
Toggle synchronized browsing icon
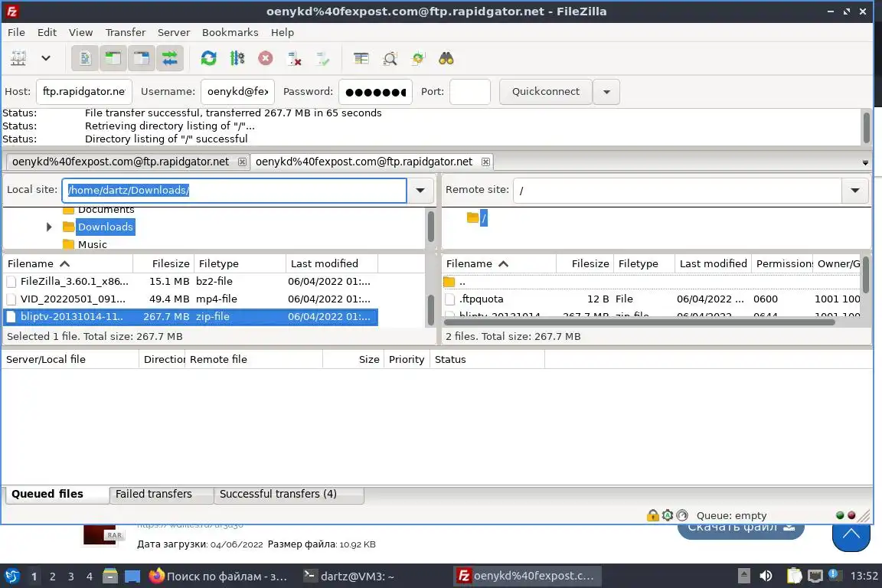click(418, 58)
